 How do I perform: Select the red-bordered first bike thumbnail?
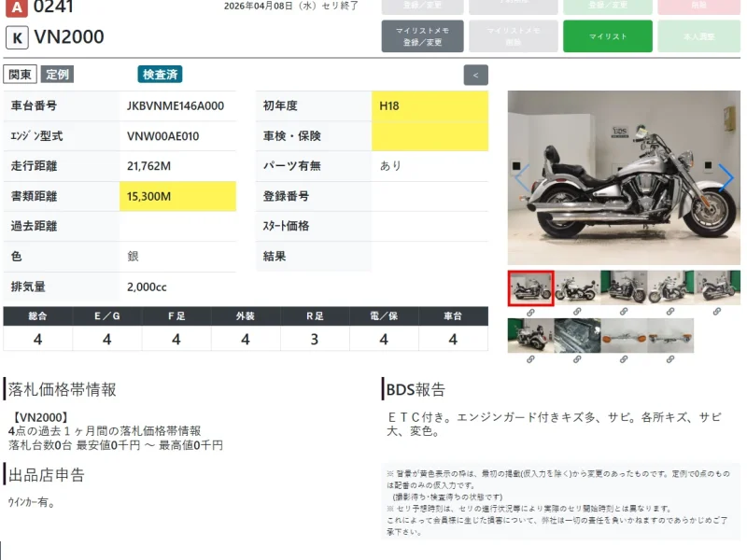coord(530,288)
